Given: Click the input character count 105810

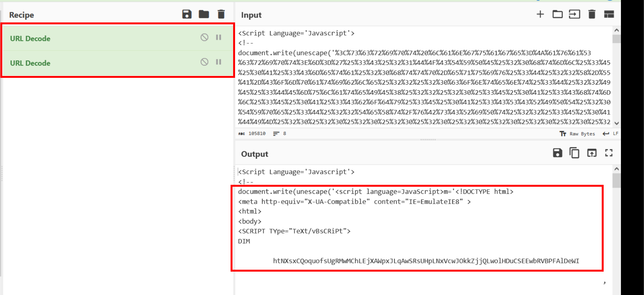Looking at the screenshot, I should pos(257,134).
